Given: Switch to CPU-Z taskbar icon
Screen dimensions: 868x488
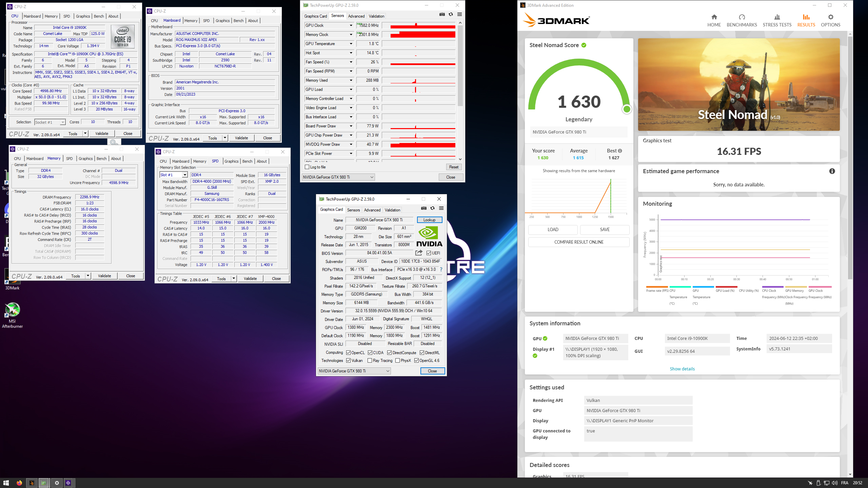Looking at the screenshot, I should point(68,483).
